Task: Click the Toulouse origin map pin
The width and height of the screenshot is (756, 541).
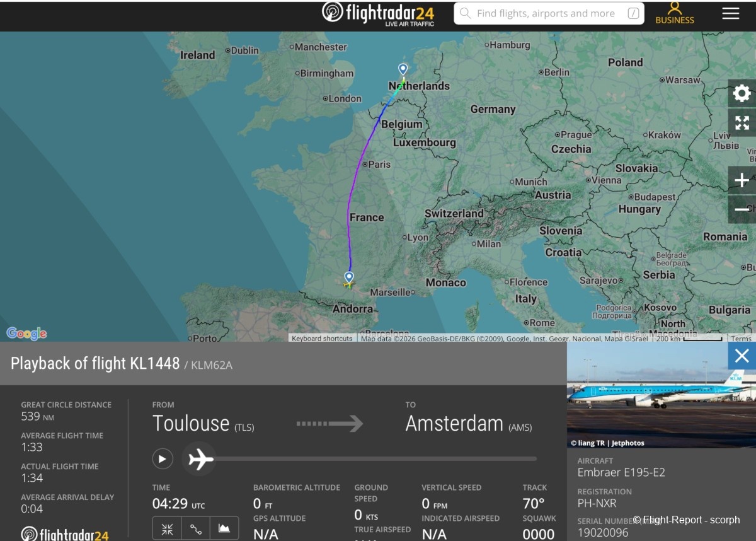Action: pos(349,277)
